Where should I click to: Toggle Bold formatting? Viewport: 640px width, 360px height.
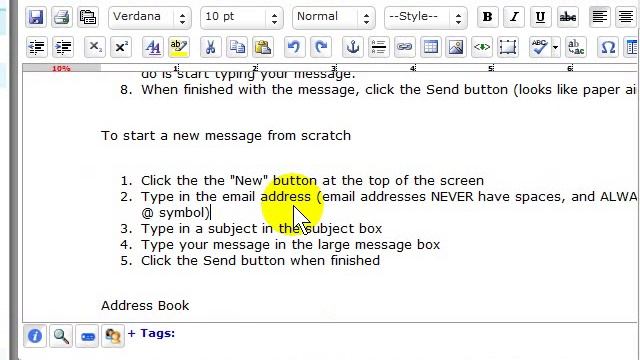(487, 17)
